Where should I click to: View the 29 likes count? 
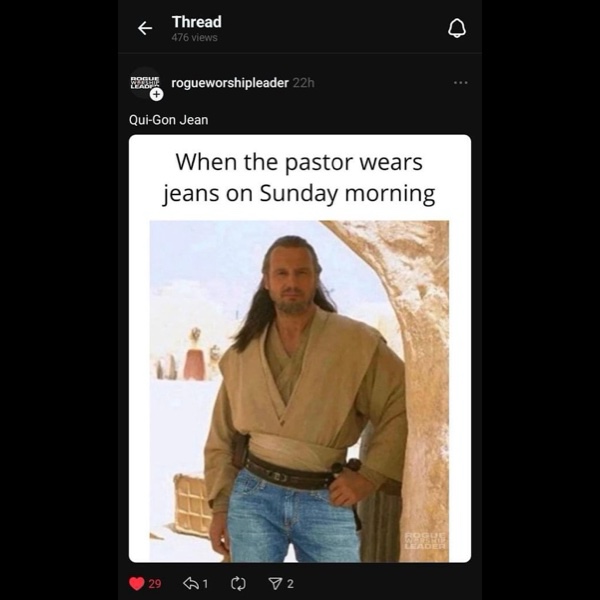click(155, 584)
